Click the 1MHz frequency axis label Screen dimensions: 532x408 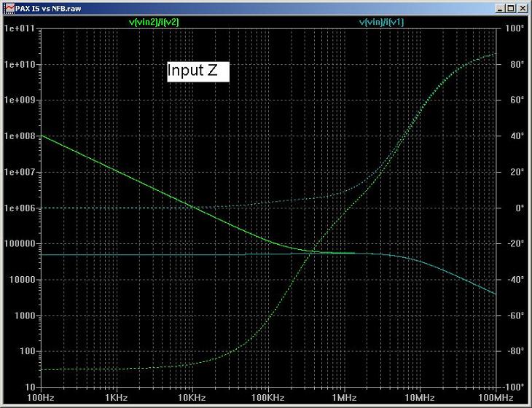pos(344,398)
